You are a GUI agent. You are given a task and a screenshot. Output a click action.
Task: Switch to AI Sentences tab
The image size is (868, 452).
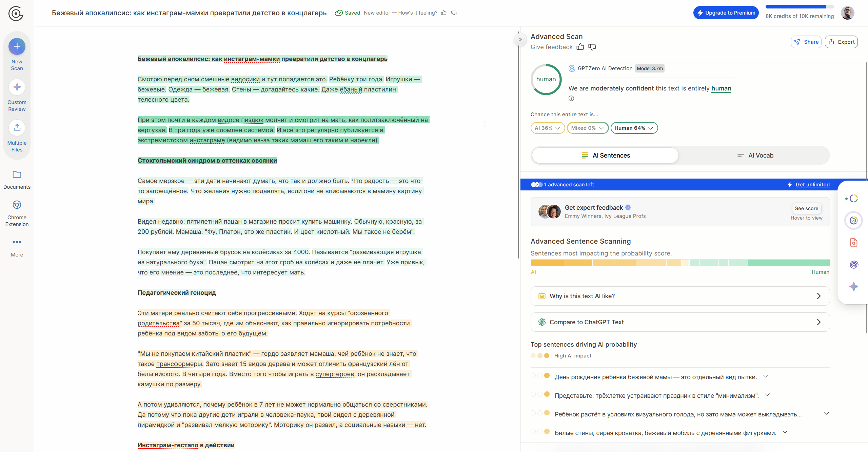coord(605,156)
